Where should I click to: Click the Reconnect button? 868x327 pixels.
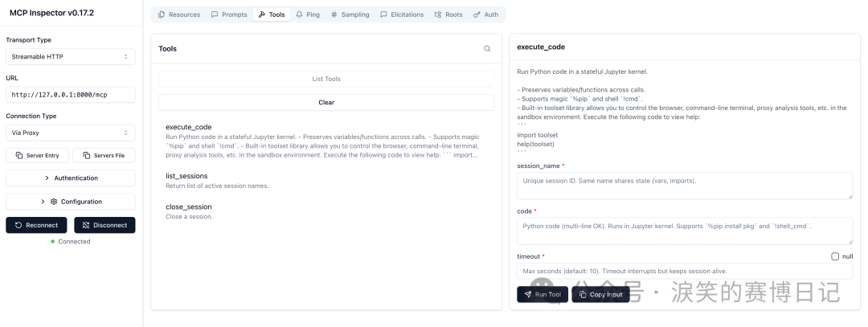[x=36, y=225]
